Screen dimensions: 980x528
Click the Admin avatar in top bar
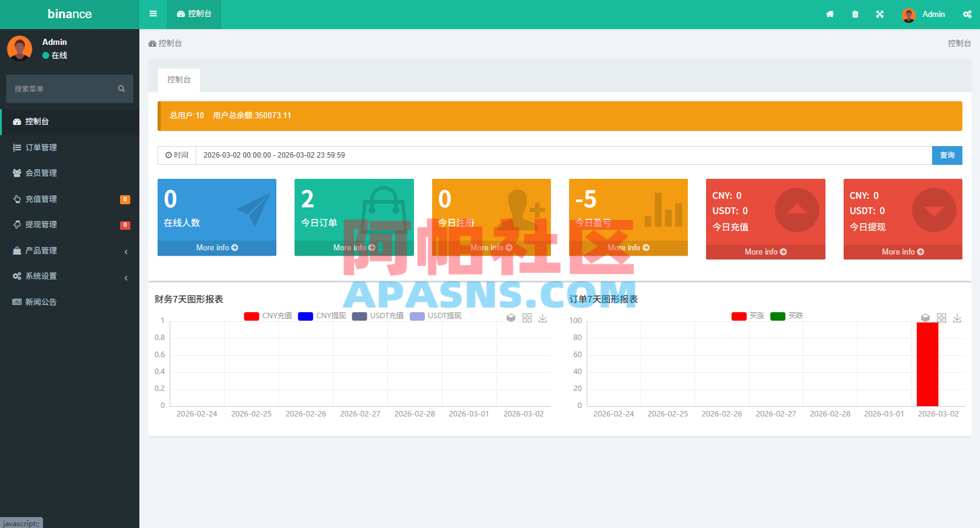point(908,15)
